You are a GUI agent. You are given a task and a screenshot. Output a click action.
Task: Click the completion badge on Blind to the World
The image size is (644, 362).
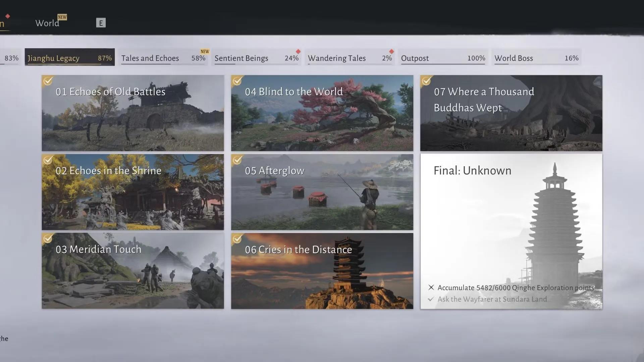(x=237, y=81)
